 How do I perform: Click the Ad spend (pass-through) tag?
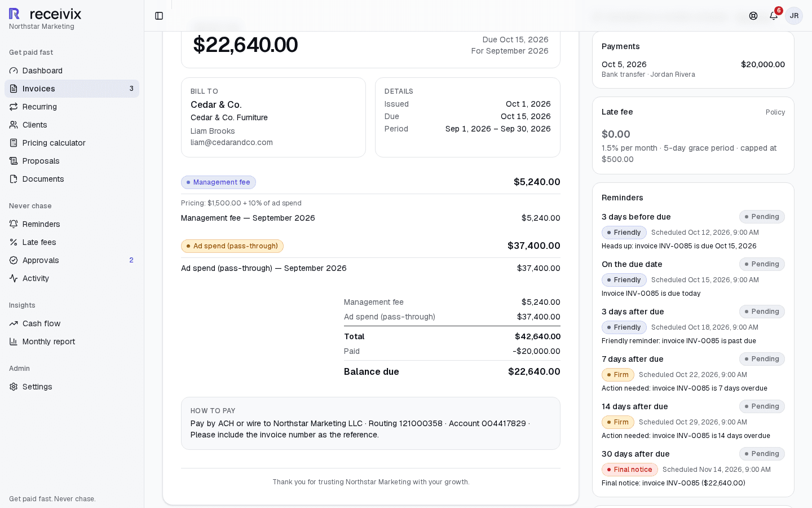(x=232, y=246)
